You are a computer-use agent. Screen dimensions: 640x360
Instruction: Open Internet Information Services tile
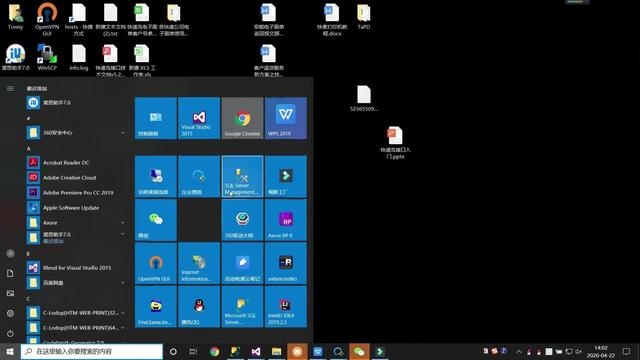[x=199, y=263]
